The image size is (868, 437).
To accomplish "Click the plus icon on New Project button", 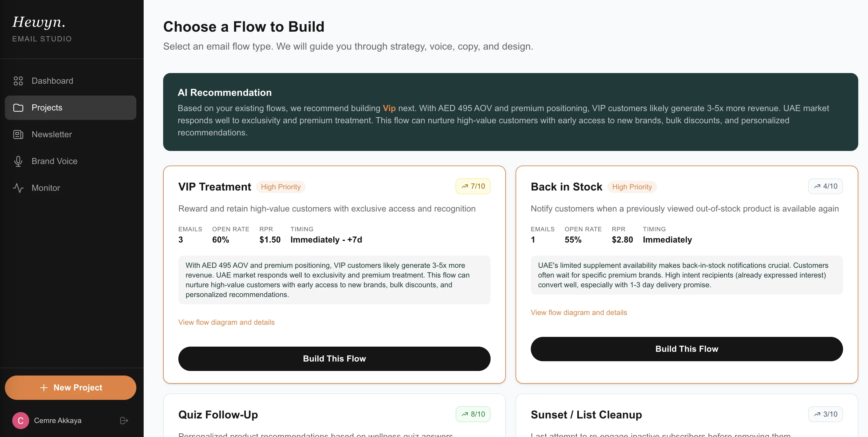I will click(44, 387).
